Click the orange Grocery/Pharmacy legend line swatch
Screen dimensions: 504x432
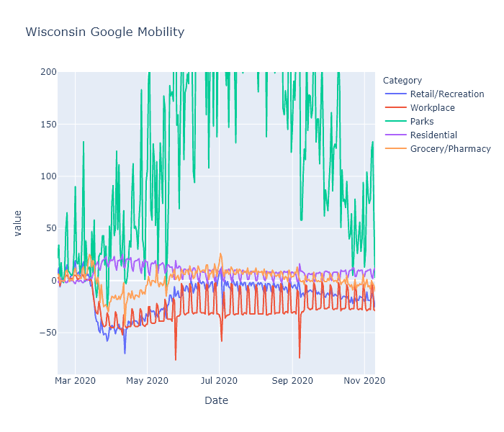396,148
